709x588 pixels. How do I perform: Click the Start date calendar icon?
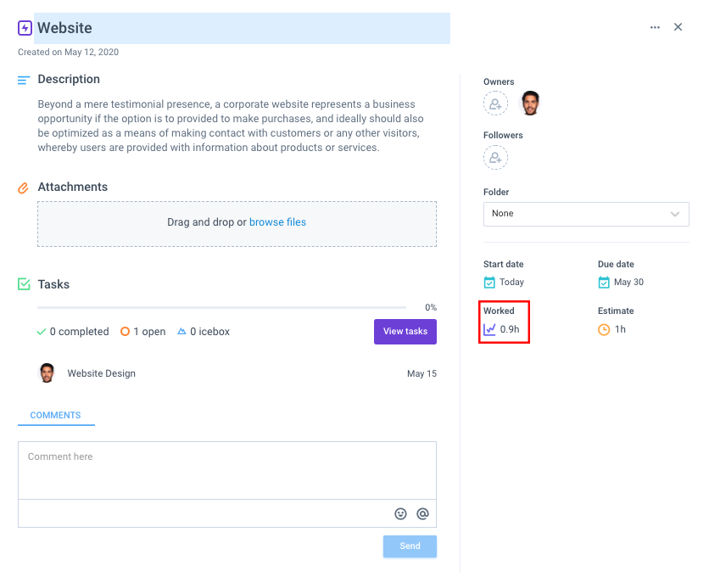point(489,283)
